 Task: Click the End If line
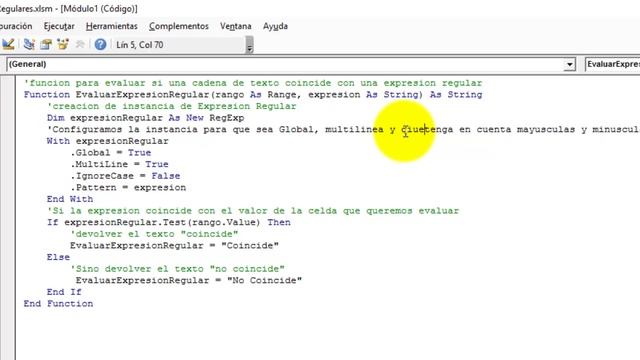click(64, 292)
